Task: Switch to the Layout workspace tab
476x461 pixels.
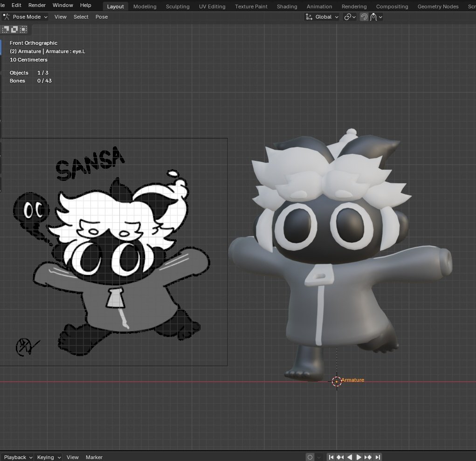Action: coord(115,7)
